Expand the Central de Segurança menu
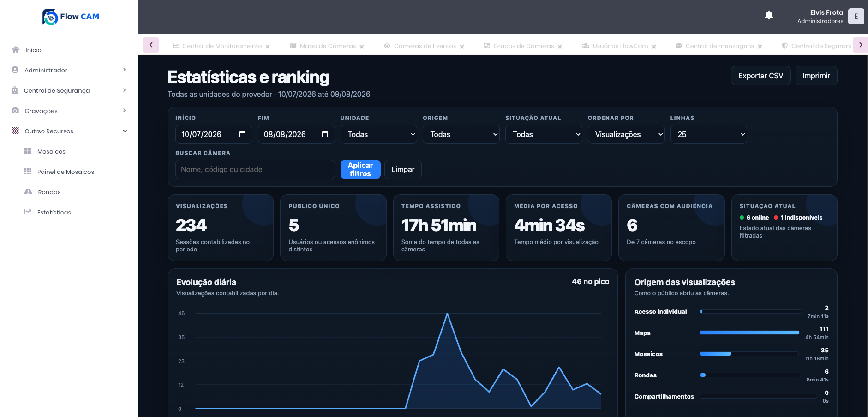The height and width of the screenshot is (417, 868). coord(125,90)
